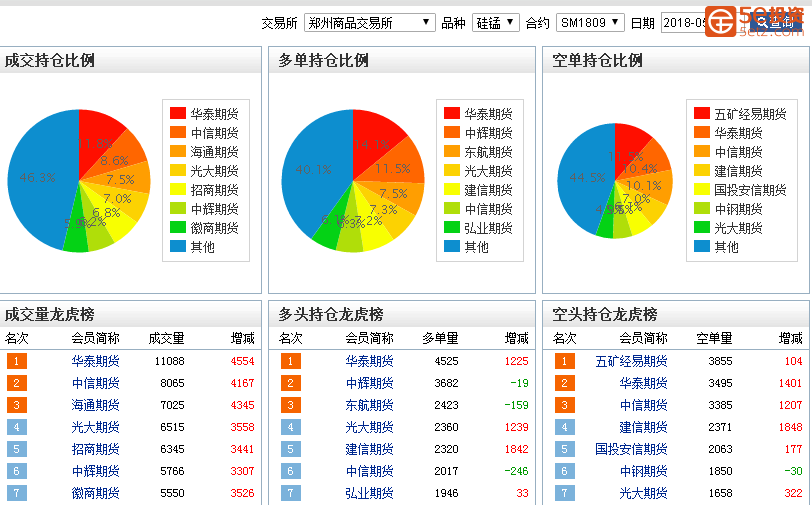Image resolution: width=812 pixels, height=505 pixels.
Task: Click rank 1 badge in 成交量龙虎榜
Action: pos(17,361)
